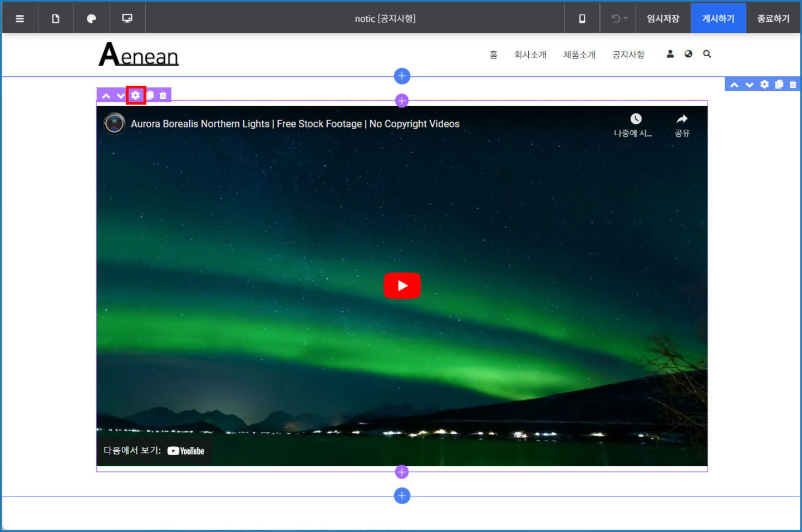Viewport: 802px width, 532px height.
Task: Switch to desktop monitor preview icon
Action: 127,18
